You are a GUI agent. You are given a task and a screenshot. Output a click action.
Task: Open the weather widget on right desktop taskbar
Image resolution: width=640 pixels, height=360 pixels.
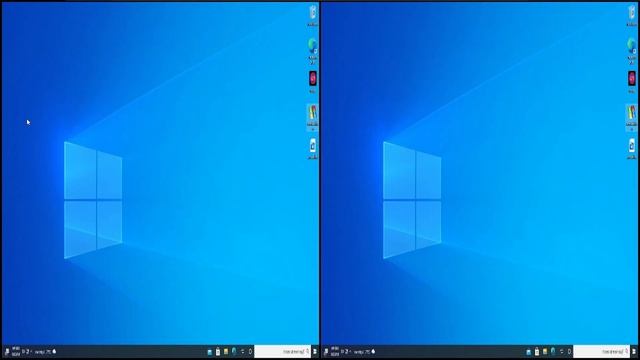tap(364, 351)
